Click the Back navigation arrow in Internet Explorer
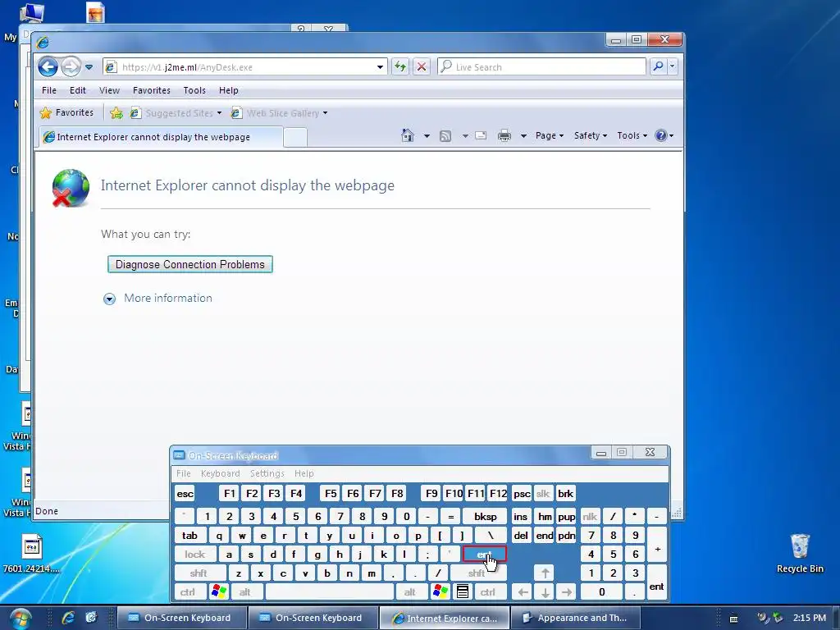This screenshot has height=630, width=840. [48, 67]
